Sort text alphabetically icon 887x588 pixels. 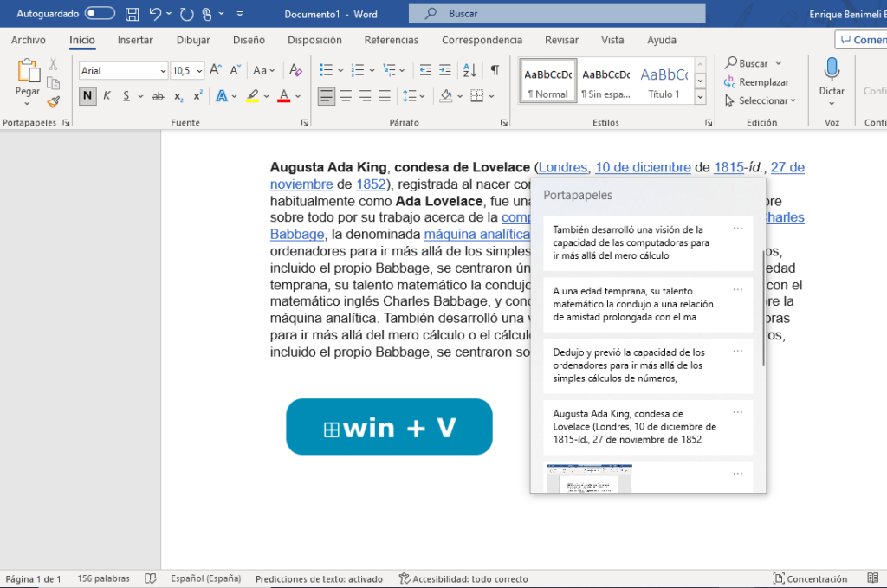pos(470,70)
